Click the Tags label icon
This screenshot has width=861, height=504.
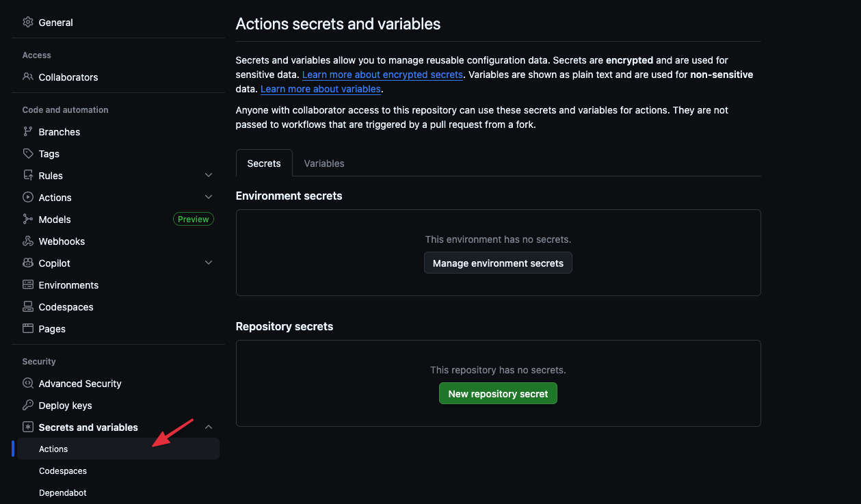pos(28,154)
